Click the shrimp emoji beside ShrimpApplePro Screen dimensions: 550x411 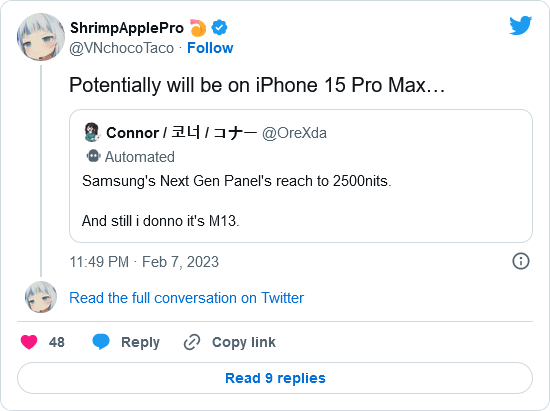pyautogui.click(x=198, y=28)
